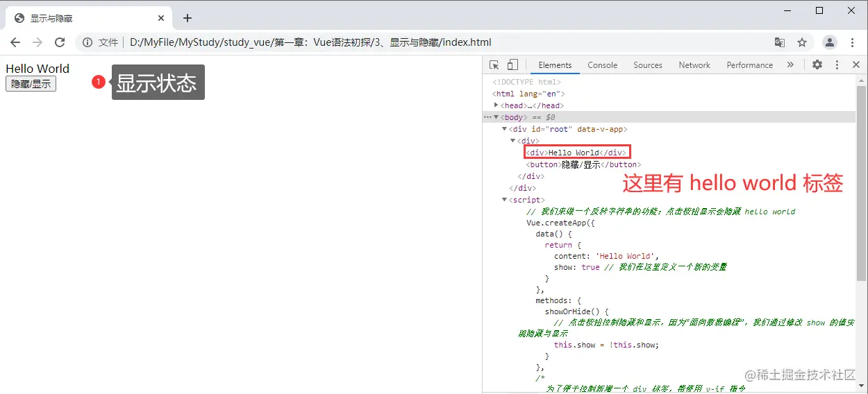Screen dimensions: 868x394
Task: Click the showOrHide() { code line
Action: pos(576,312)
